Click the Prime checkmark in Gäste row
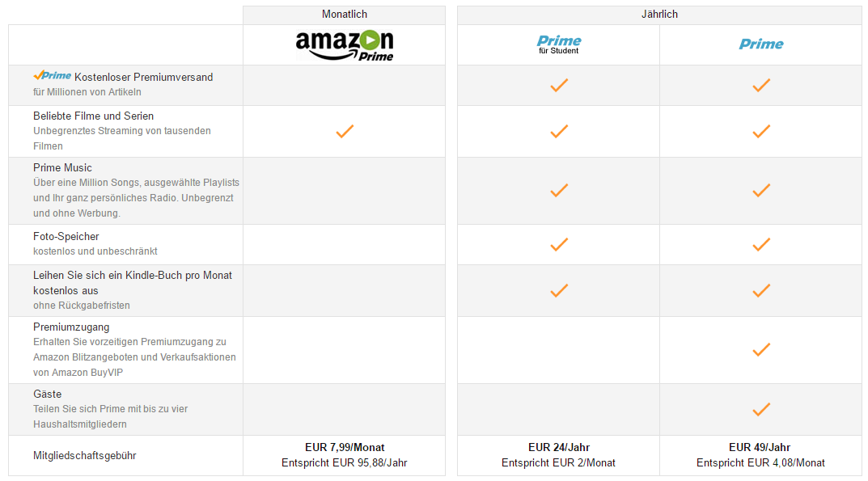 coord(761,410)
